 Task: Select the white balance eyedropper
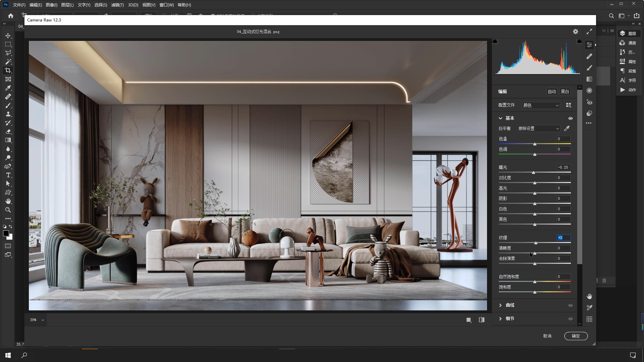(567, 128)
